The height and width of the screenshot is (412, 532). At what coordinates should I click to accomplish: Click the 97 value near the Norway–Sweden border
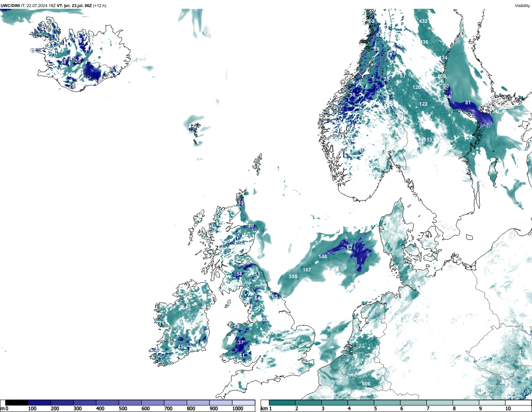pos(403,76)
